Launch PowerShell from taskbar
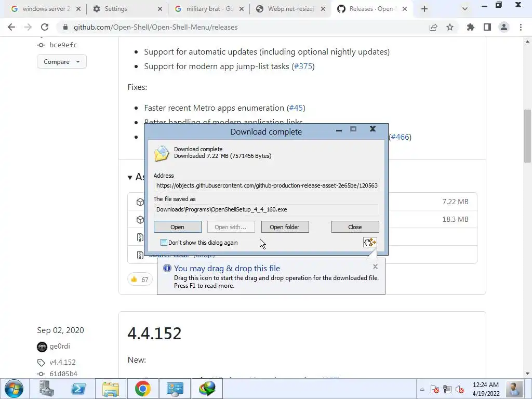 click(x=78, y=389)
